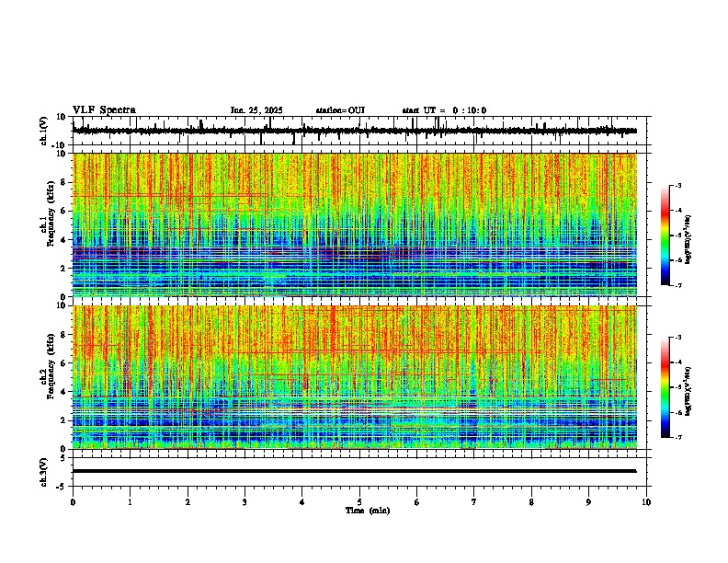The height and width of the screenshot is (563, 728).
Task: Click the "VLF Spectra" plot title
Action: [104, 110]
